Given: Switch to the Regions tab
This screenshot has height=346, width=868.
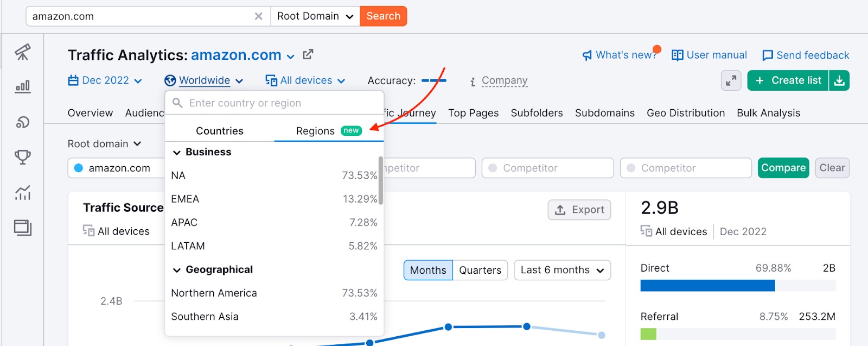Looking at the screenshot, I should [329, 131].
